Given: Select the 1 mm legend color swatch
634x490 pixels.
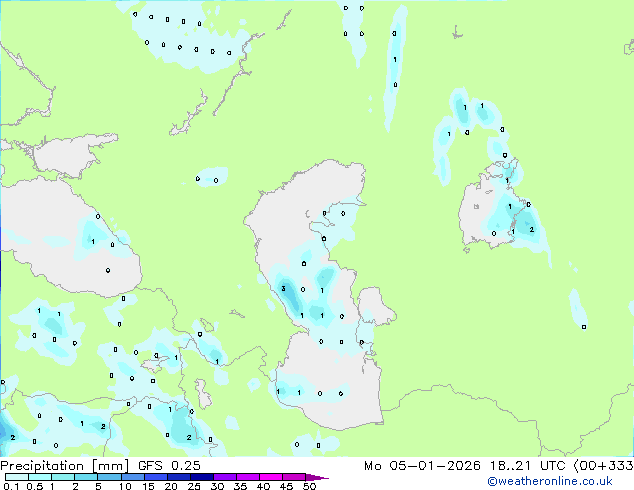Looking at the screenshot, I should [x=63, y=477].
